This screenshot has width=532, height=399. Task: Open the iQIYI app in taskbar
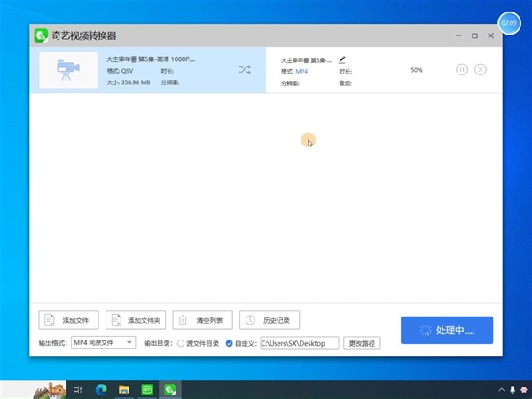click(x=147, y=389)
